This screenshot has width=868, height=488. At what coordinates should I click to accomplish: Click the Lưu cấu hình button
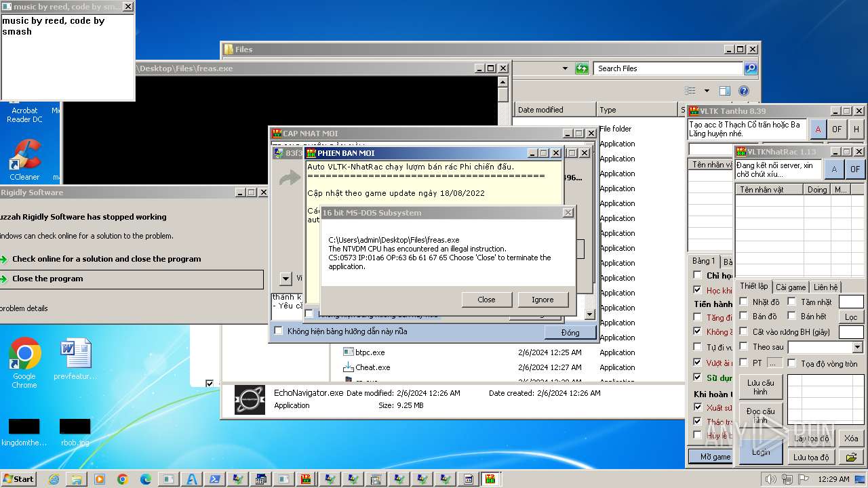point(761,387)
